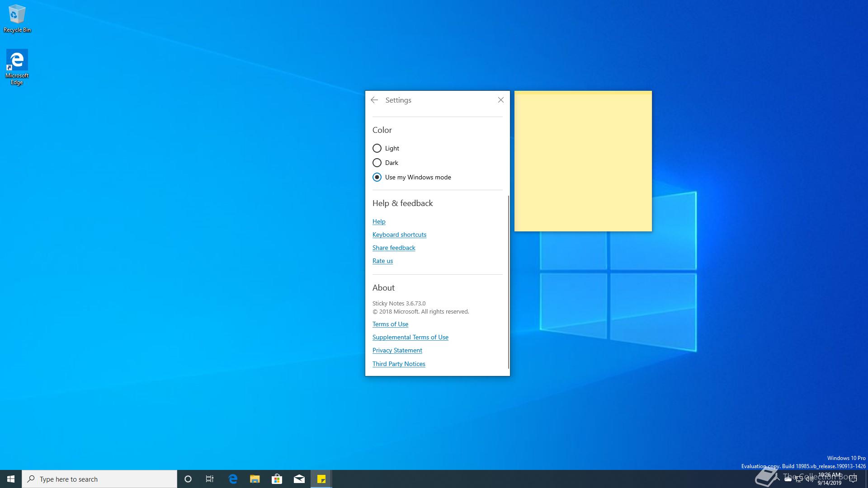Open the Mail app from taskbar
Viewport: 868px width, 488px height.
pyautogui.click(x=299, y=479)
